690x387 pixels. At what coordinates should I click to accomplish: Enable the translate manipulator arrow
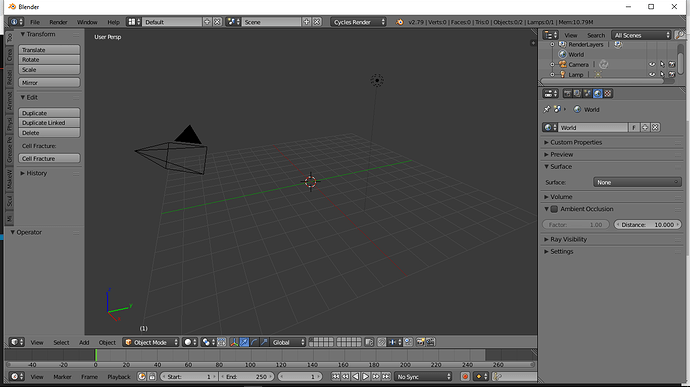click(244, 342)
